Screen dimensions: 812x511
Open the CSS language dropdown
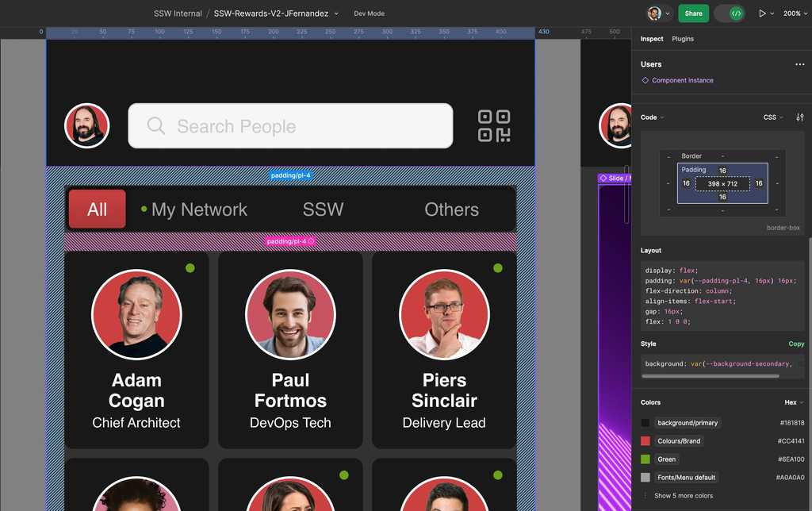tap(771, 117)
